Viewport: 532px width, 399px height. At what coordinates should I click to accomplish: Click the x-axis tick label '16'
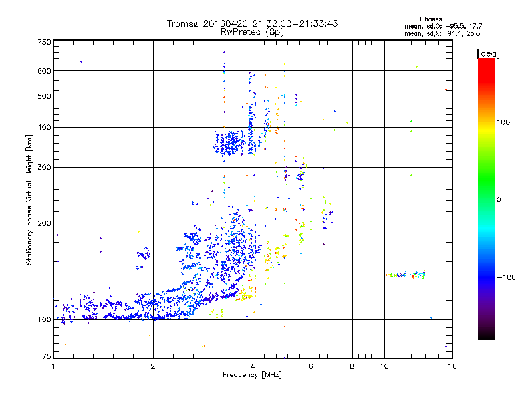(x=452, y=366)
